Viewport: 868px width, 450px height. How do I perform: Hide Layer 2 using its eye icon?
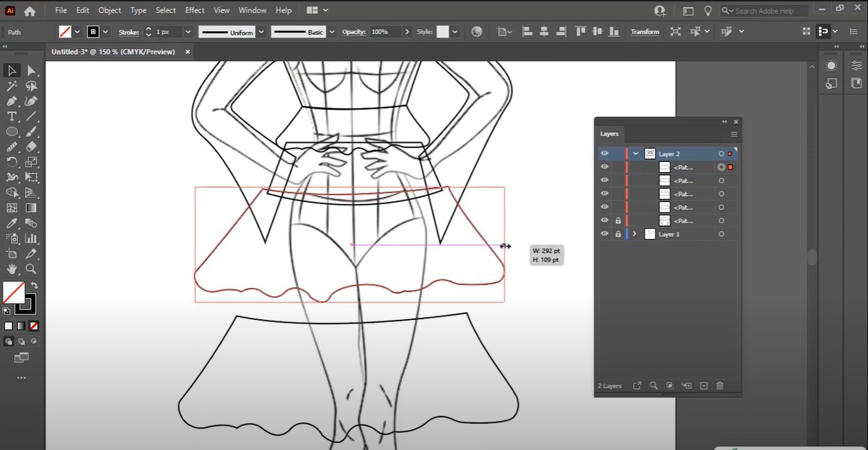coord(604,154)
